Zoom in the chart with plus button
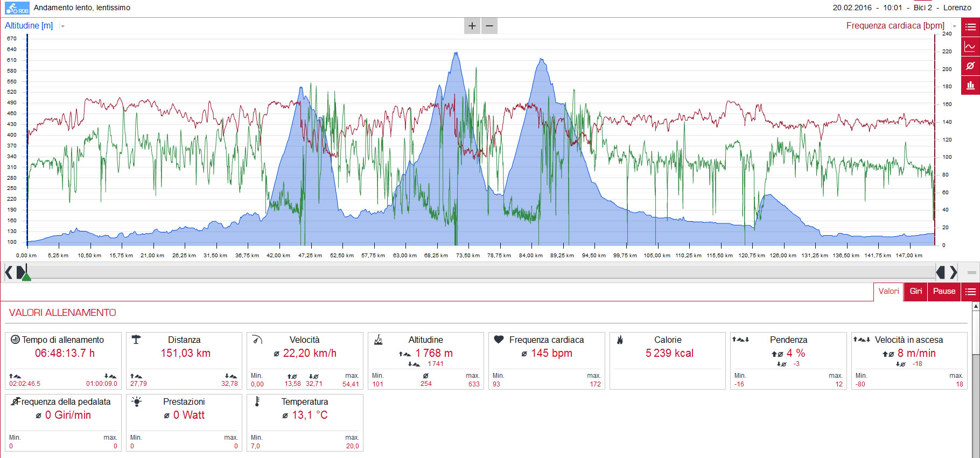Viewport: 980px width, 458px height. [x=472, y=26]
